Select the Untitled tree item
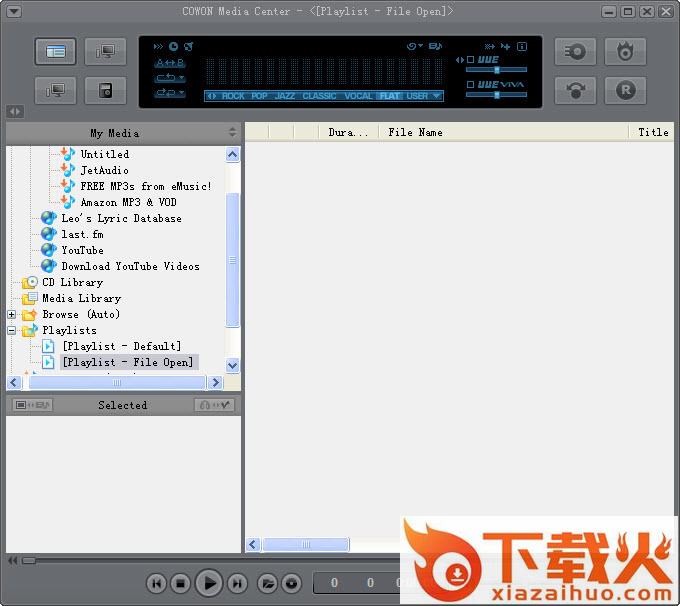The image size is (680, 606). [x=105, y=154]
